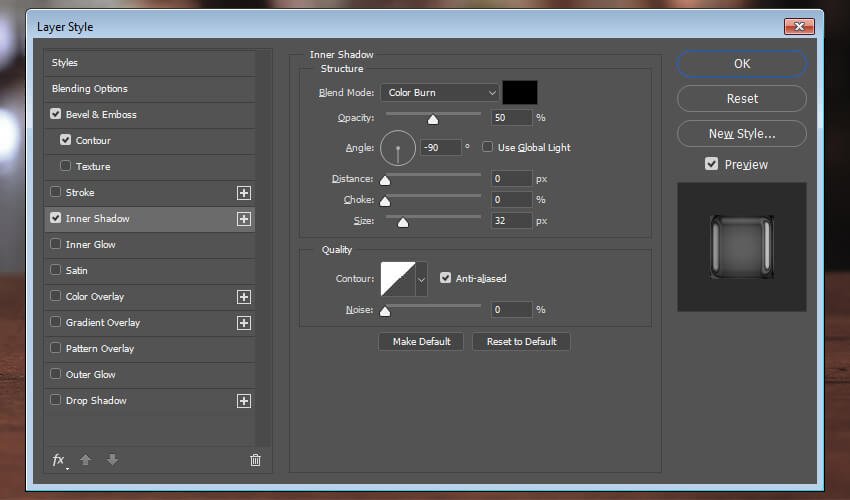This screenshot has width=850, height=500.
Task: Open the fx effects menu icon
Action: click(x=59, y=460)
